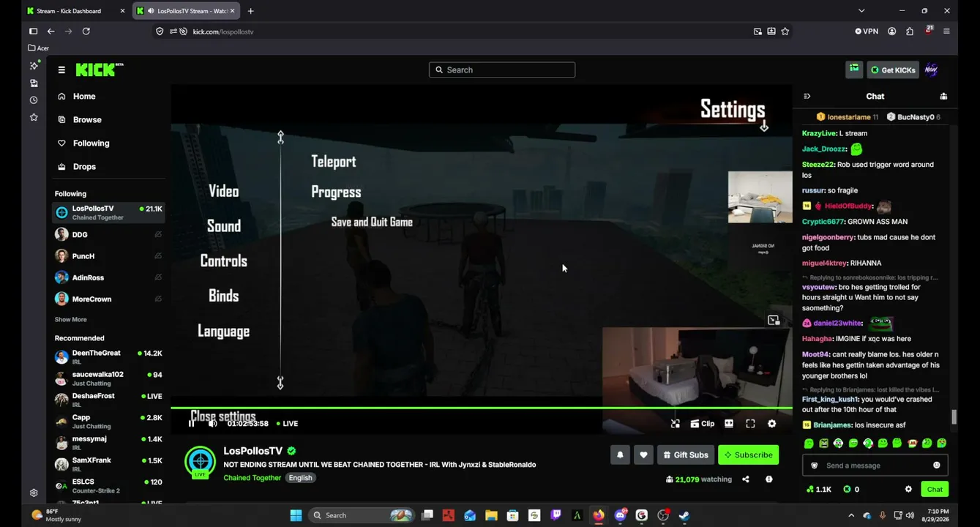Toggle theater mode on the player

(x=729, y=424)
